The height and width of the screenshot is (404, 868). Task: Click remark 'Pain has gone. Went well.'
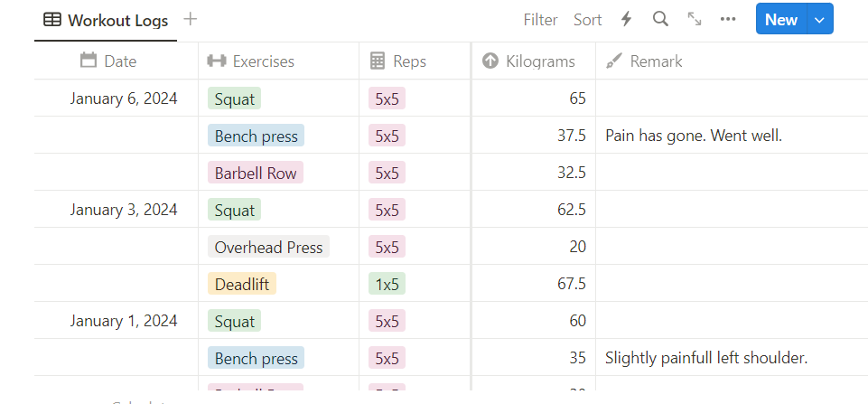(693, 136)
